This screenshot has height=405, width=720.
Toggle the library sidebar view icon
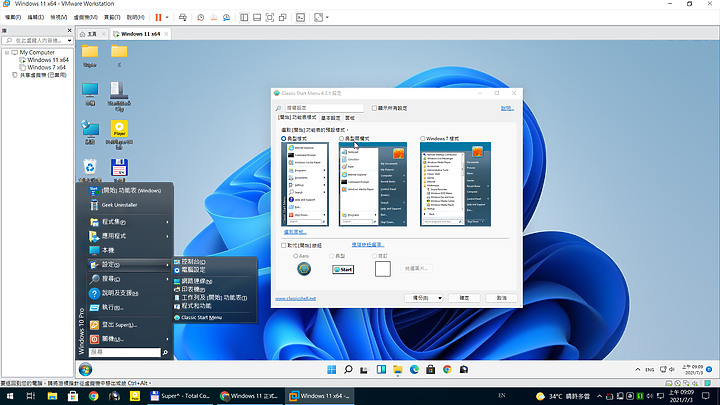244,17
